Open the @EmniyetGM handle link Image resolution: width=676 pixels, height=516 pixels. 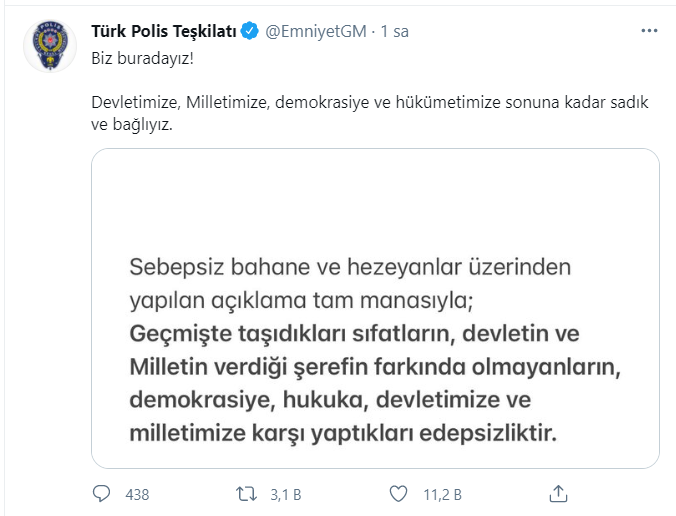[316, 31]
